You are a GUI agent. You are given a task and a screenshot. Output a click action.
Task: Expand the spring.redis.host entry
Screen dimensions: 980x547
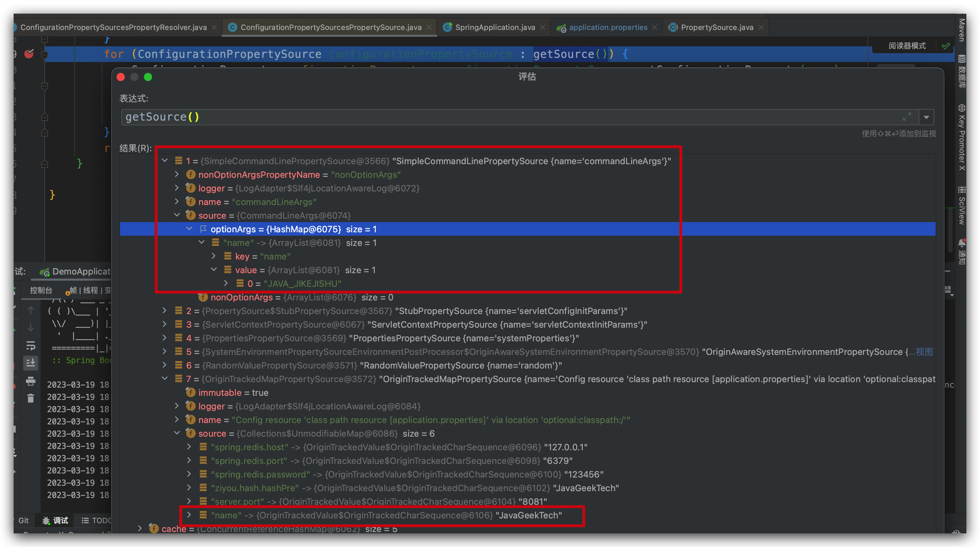point(189,447)
